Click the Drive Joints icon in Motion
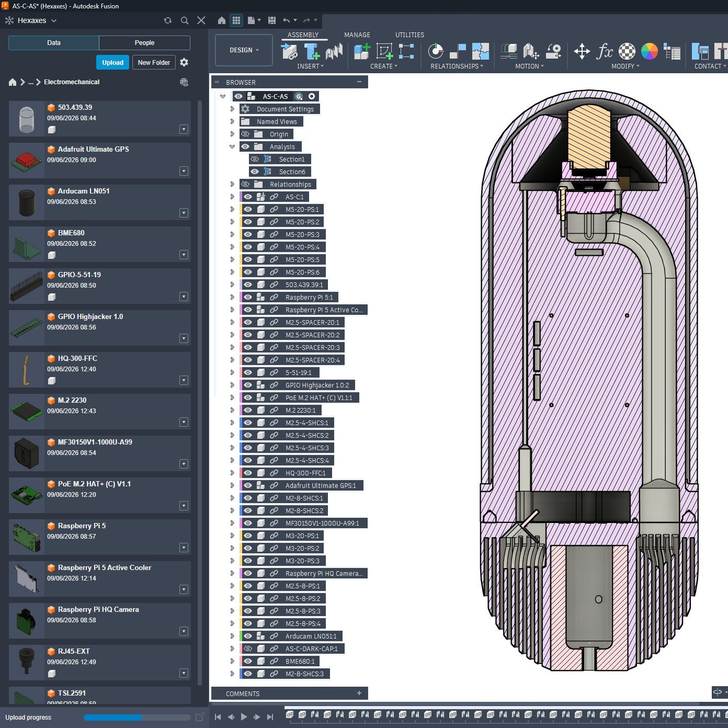This screenshot has height=728, width=728. (x=531, y=51)
